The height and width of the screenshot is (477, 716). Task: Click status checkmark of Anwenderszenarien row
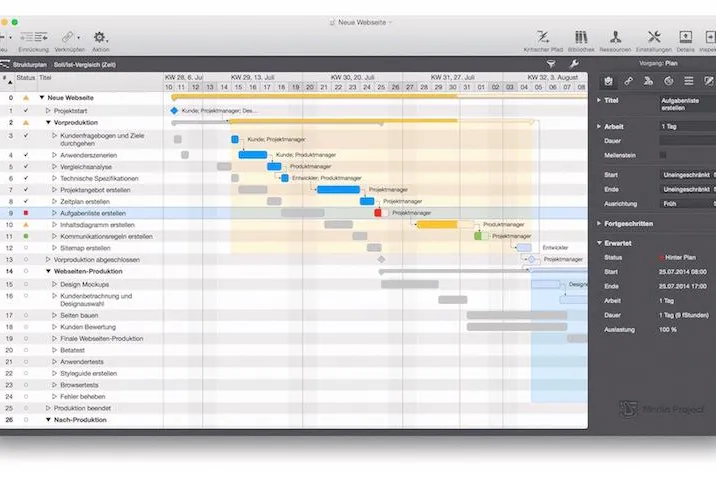[x=26, y=155]
